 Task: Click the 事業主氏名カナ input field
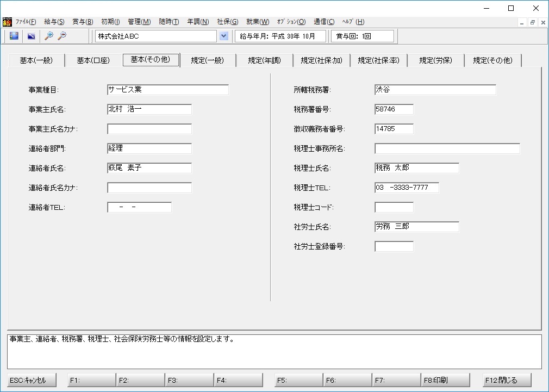pyautogui.click(x=149, y=129)
